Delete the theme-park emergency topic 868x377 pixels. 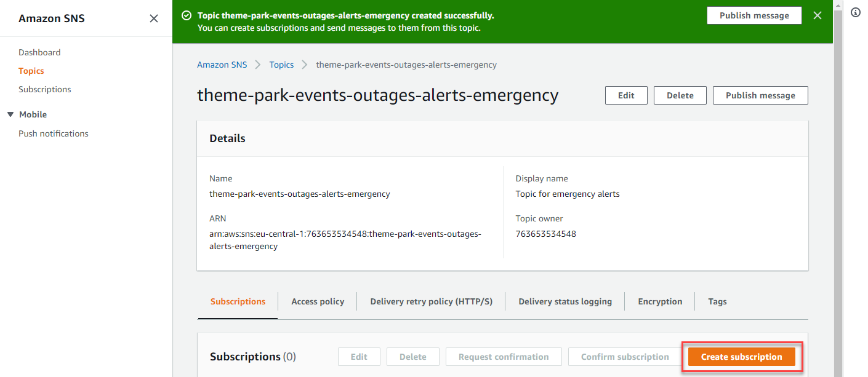(x=680, y=95)
